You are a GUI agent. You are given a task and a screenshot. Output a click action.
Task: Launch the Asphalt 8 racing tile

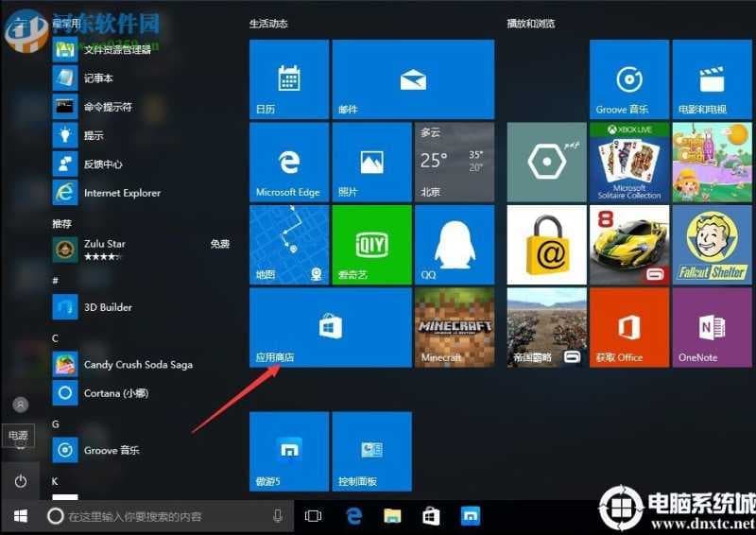[x=629, y=245]
